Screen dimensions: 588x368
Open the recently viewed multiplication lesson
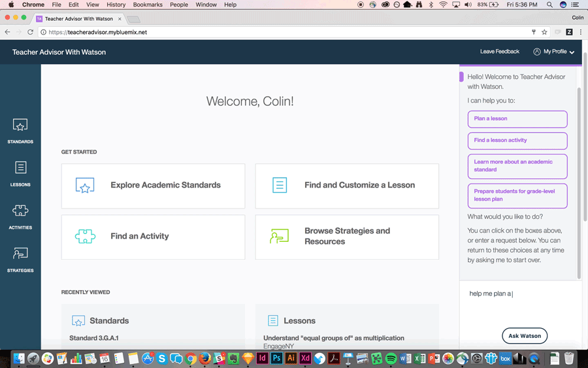tap(334, 338)
